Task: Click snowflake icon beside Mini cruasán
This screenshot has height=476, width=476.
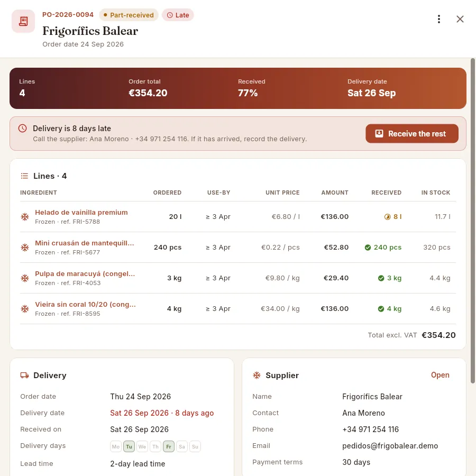Action: 25,248
